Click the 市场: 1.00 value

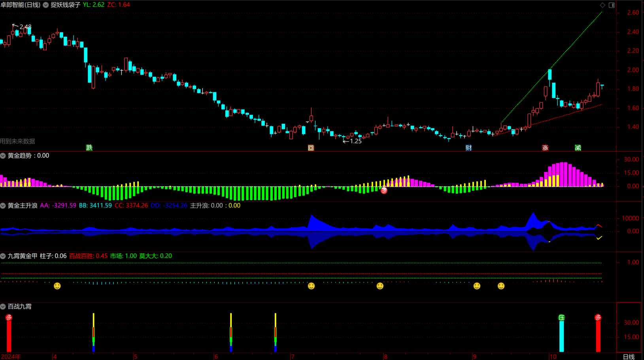click(123, 256)
